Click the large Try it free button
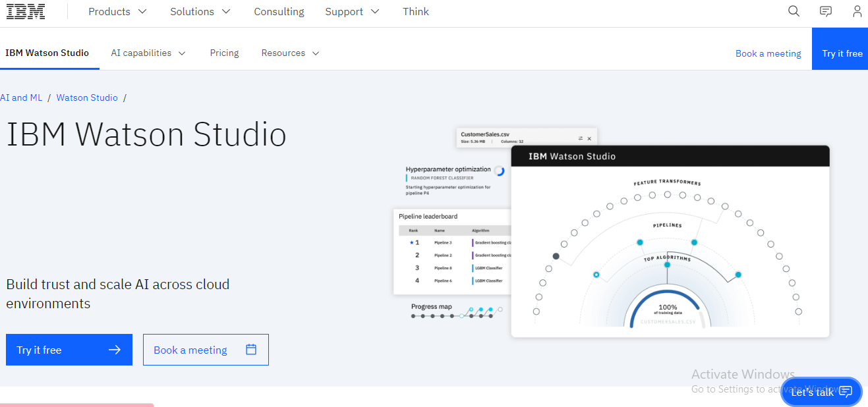Screen dimensions: 868x407 click(x=69, y=350)
